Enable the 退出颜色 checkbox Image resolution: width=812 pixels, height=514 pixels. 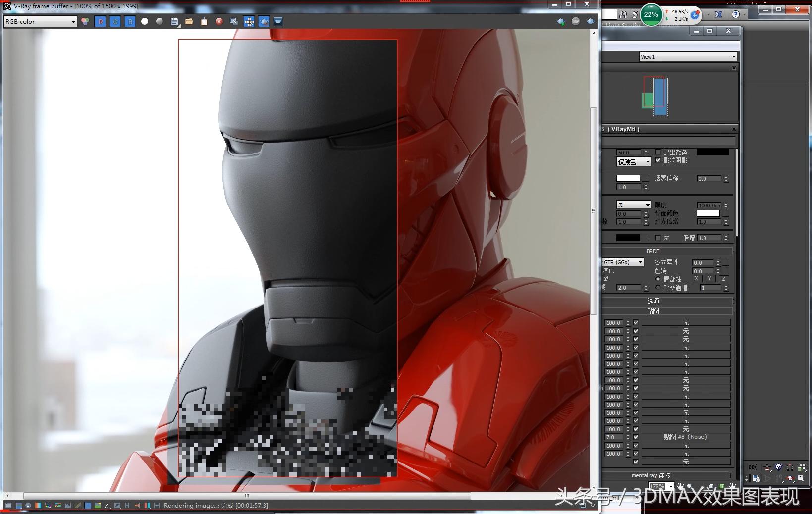coord(658,153)
